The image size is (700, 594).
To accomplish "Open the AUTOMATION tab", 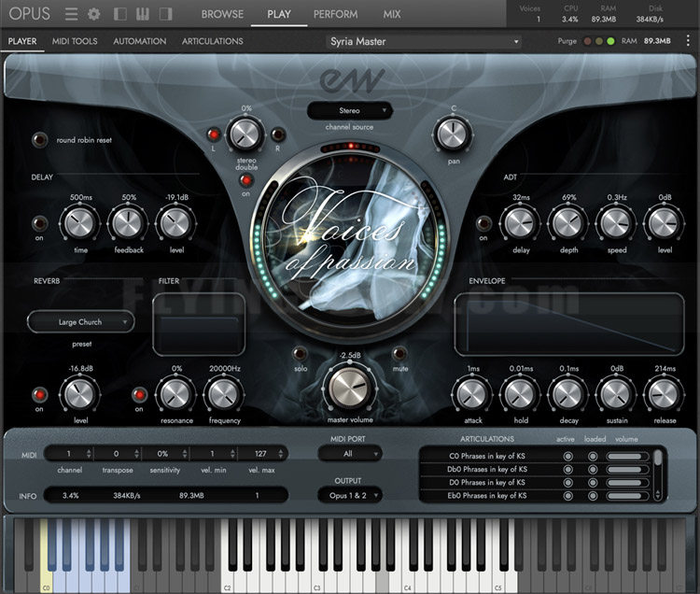I will [x=139, y=41].
